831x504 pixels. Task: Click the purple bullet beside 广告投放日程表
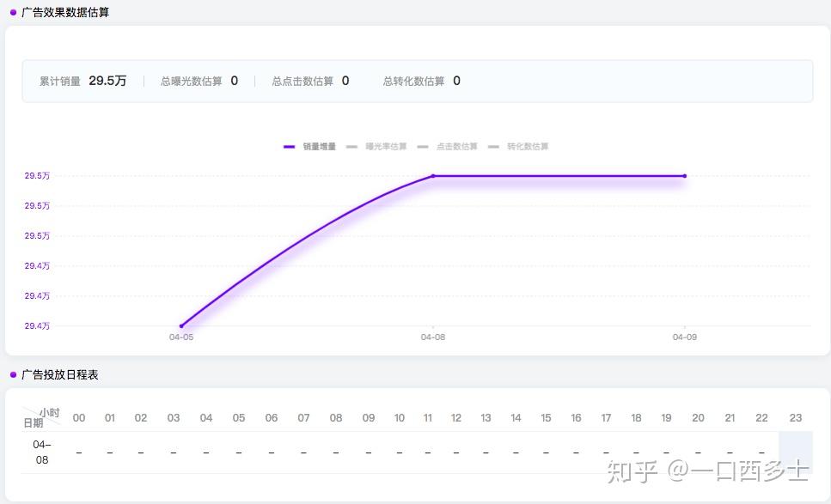13,375
